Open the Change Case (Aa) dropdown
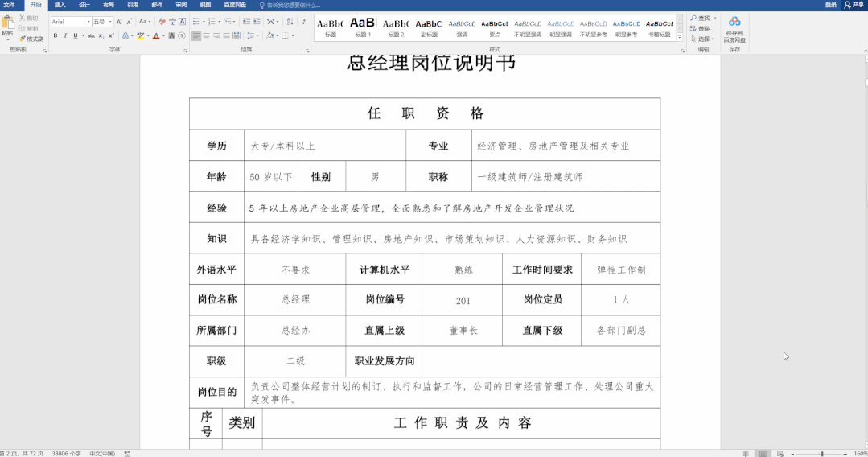This screenshot has width=868, height=457. 145,22
